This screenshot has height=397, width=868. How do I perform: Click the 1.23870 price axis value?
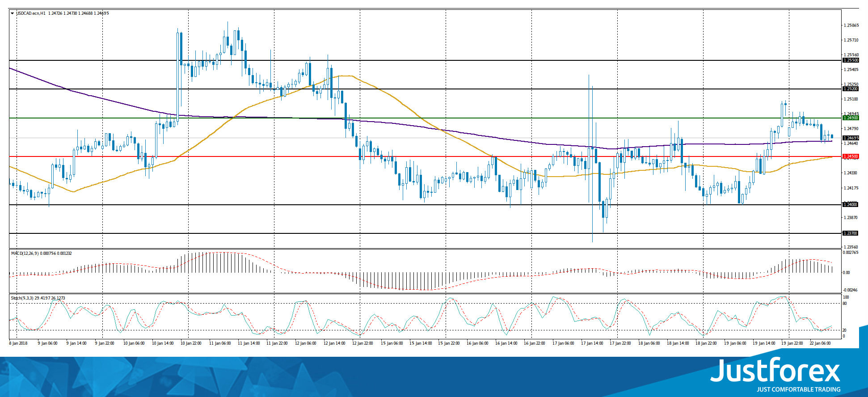click(851, 218)
